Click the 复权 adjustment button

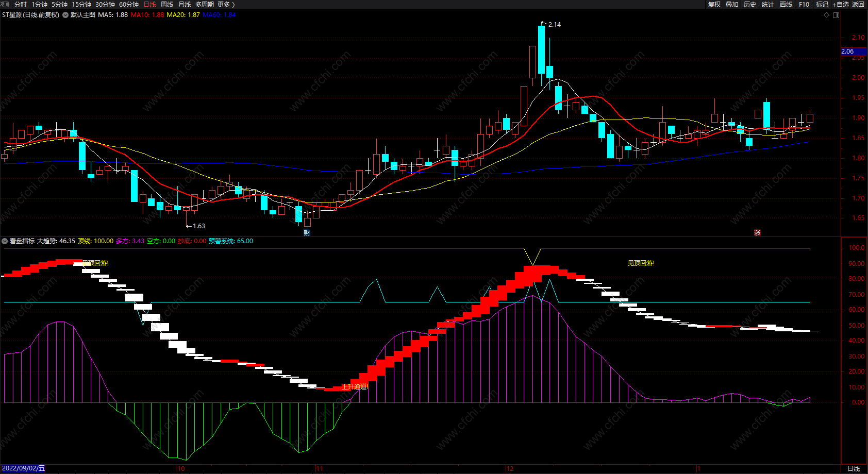click(714, 5)
